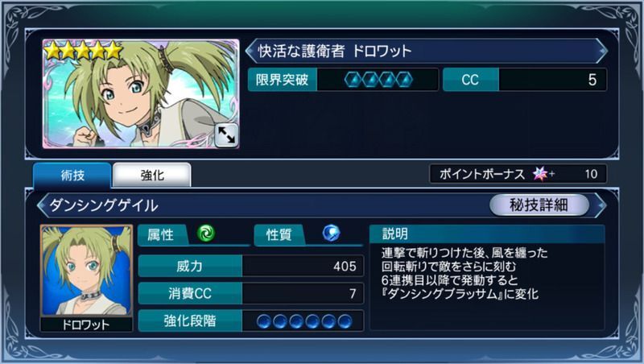This screenshot has width=644, height=364.
Task: Click the green wind attribute icon
Action: (206, 233)
